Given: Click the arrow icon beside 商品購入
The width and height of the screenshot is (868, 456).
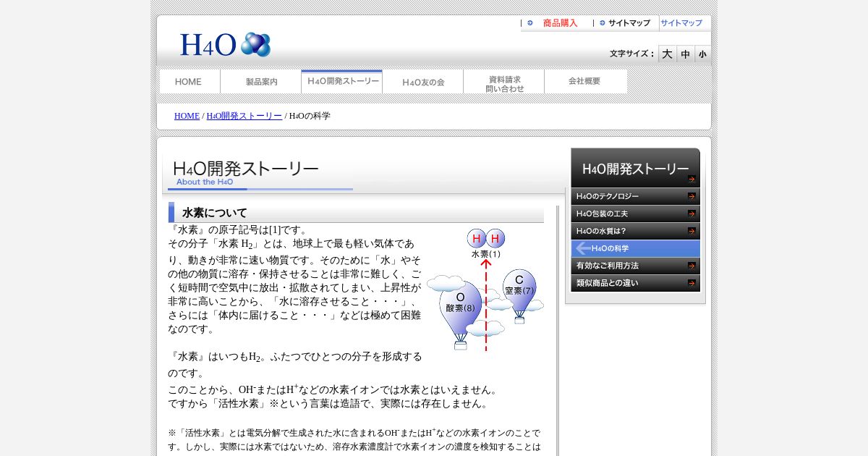Looking at the screenshot, I should pos(530,23).
